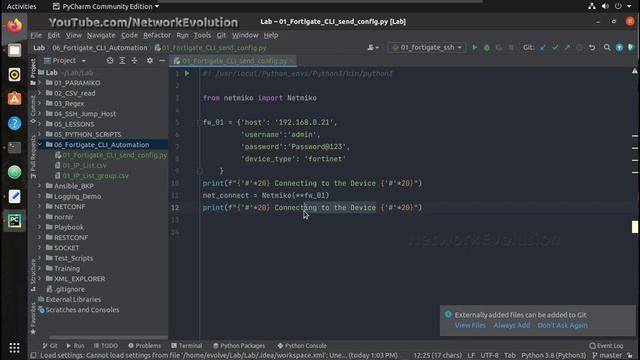The image size is (640, 360).
Task: Start debugging with the bug icon
Action: point(487,48)
